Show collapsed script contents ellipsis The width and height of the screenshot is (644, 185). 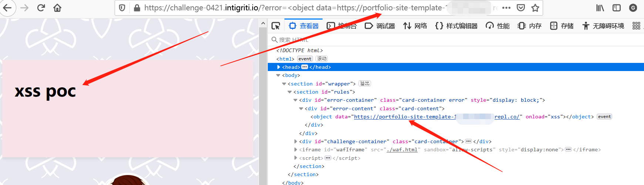click(x=328, y=158)
